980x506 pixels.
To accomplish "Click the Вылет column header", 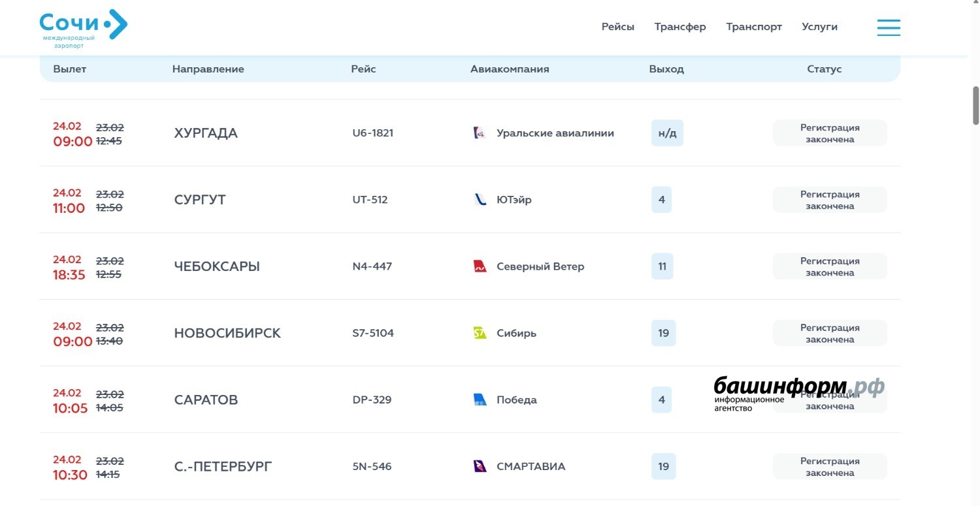I will click(70, 69).
